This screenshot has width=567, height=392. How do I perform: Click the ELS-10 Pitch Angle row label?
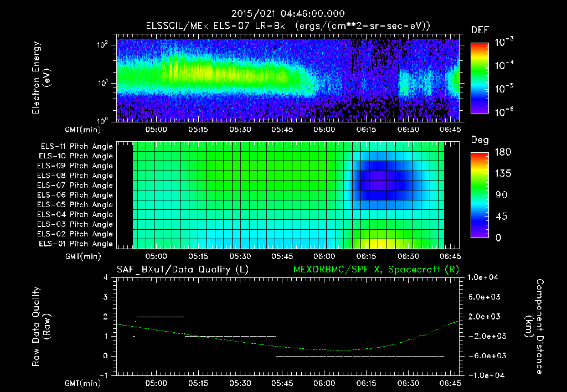point(76,156)
